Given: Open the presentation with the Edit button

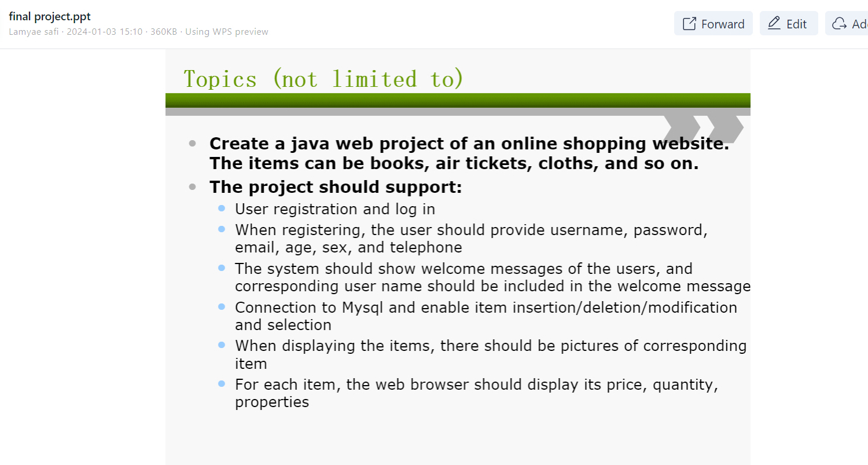Looking at the screenshot, I should [788, 23].
